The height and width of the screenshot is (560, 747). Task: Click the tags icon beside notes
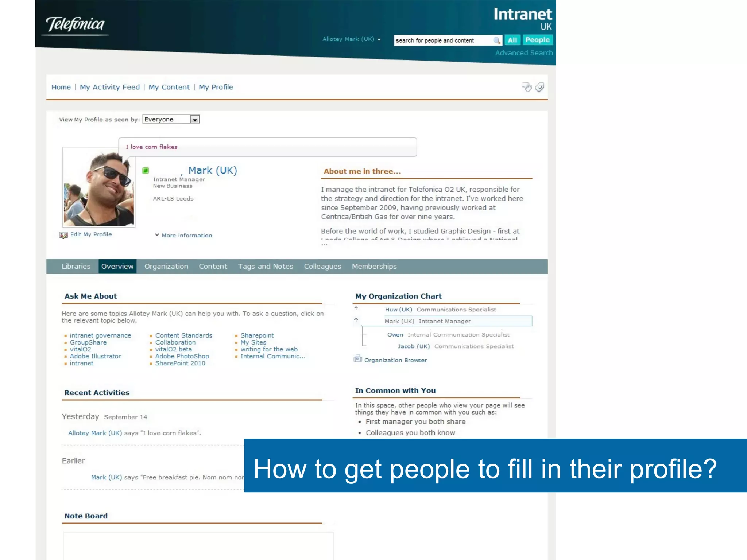[539, 87]
